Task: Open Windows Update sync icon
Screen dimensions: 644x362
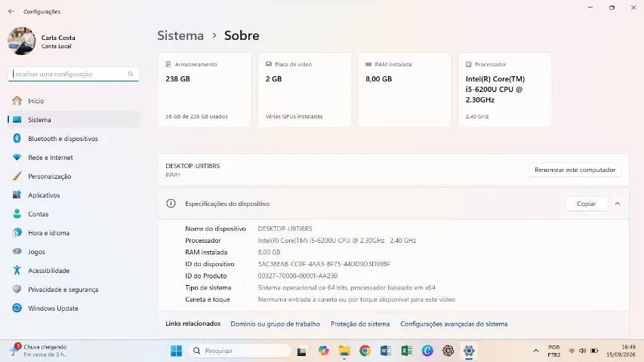Action: pyautogui.click(x=17, y=308)
